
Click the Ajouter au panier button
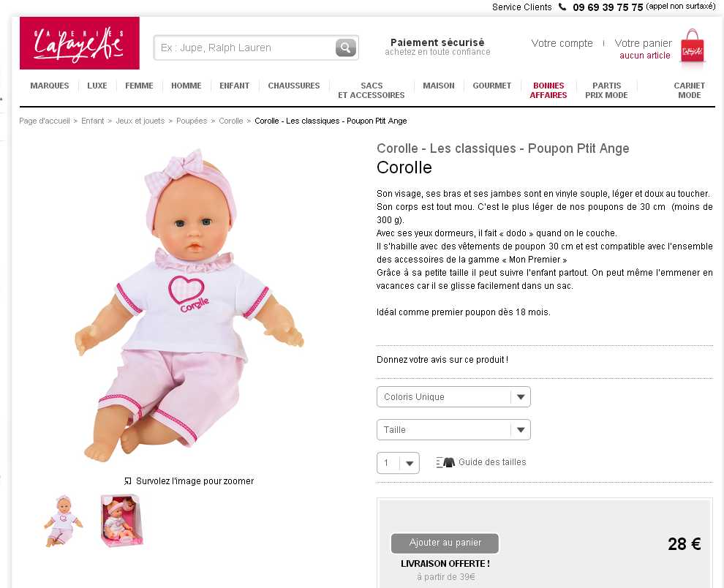point(445,543)
